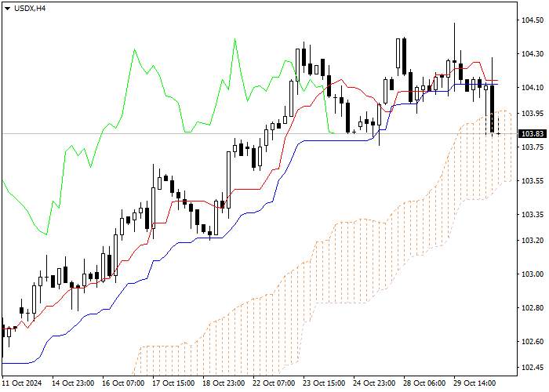Select the 104.50 price scale label
549x392 pixels.
[x=533, y=20]
